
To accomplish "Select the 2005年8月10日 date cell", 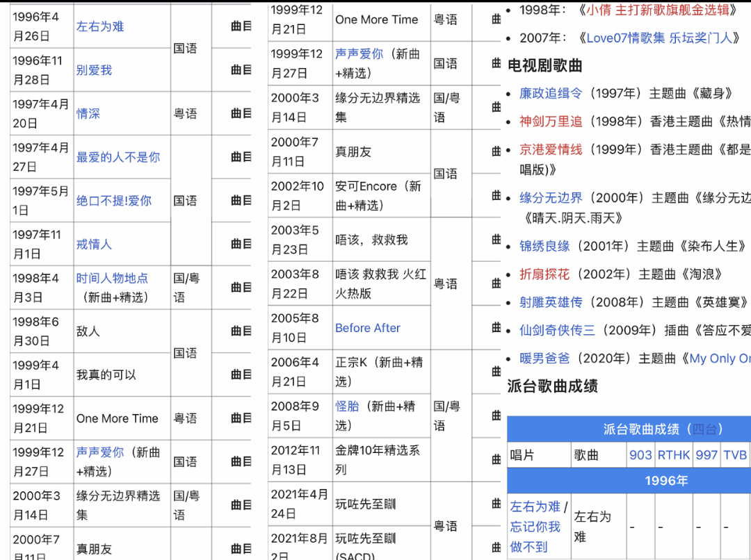I will [300, 328].
